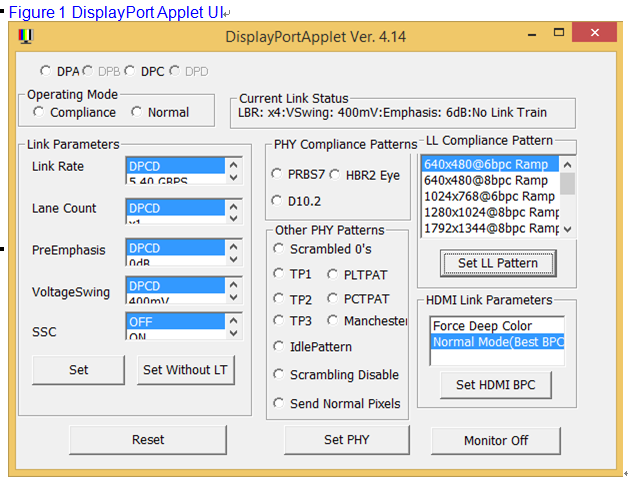Viewport: 628px width, 483px height.
Task: Click Lane Count list down arrow
Action: point(234,219)
